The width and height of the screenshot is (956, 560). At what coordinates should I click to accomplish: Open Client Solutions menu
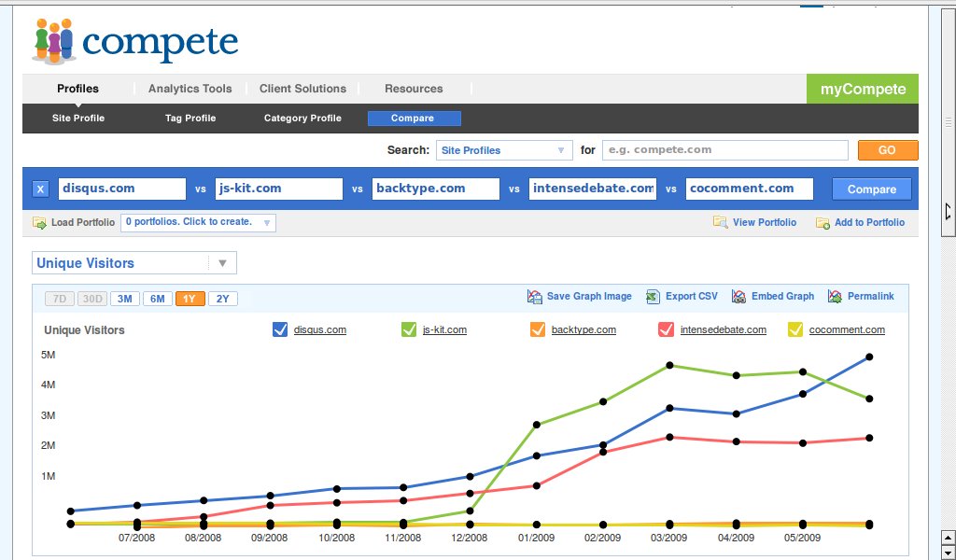303,89
